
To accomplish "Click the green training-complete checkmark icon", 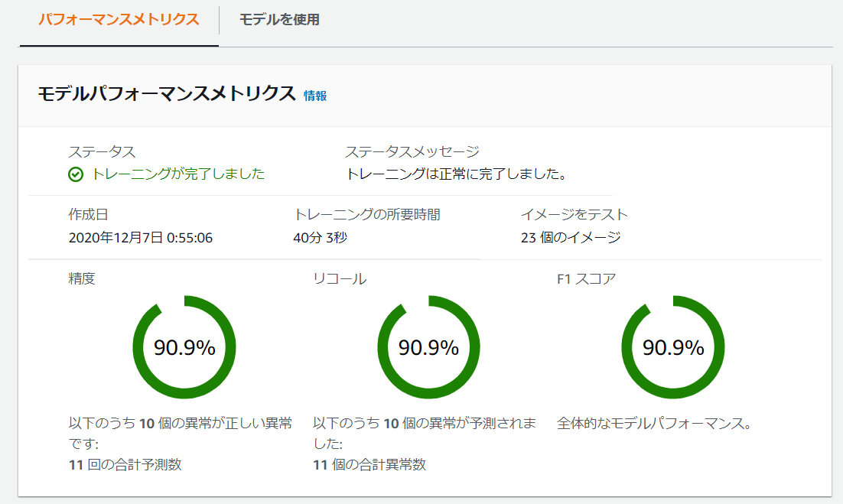I will pyautogui.click(x=76, y=174).
